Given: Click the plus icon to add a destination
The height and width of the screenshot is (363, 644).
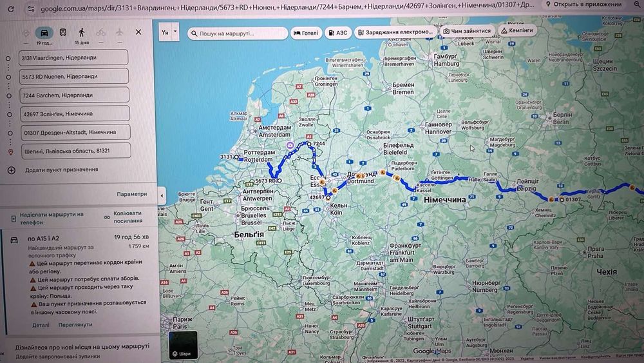Looking at the screenshot, I should [x=11, y=170].
